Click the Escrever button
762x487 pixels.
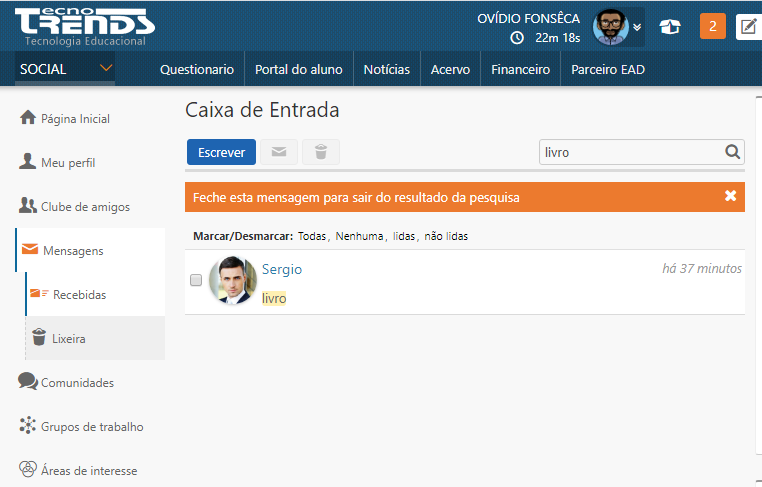pyautogui.click(x=222, y=152)
